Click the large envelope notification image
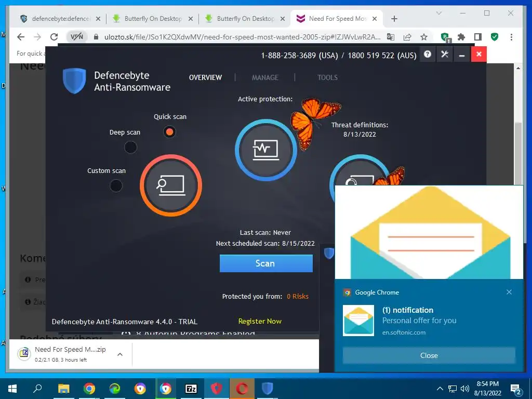 tap(429, 232)
